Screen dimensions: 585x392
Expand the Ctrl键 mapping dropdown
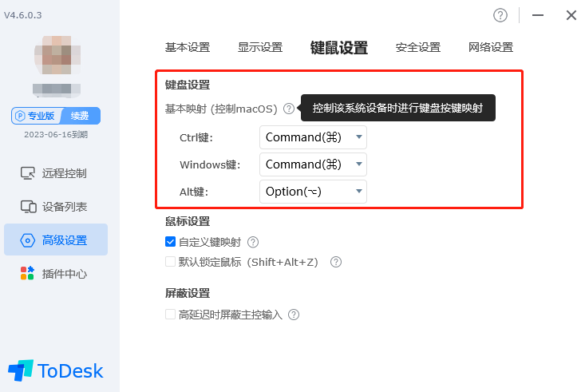coord(313,137)
